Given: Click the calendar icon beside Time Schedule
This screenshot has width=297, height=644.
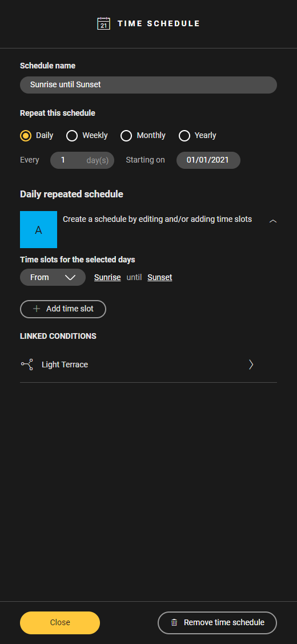Looking at the screenshot, I should click(103, 23).
